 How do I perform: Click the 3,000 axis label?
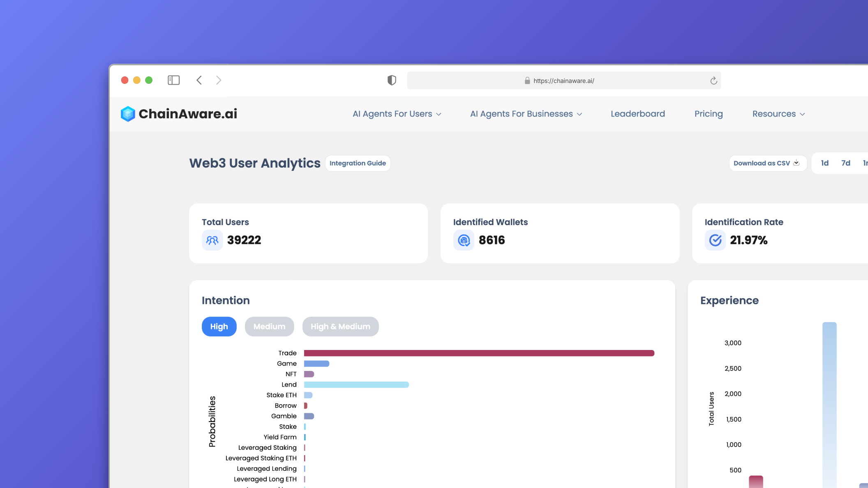point(733,343)
